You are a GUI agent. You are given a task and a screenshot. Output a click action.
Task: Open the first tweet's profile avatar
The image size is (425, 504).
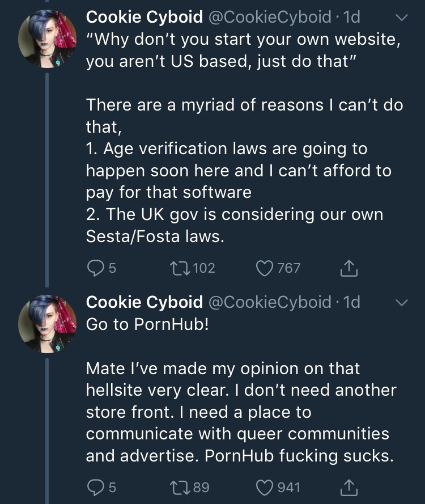point(48,39)
